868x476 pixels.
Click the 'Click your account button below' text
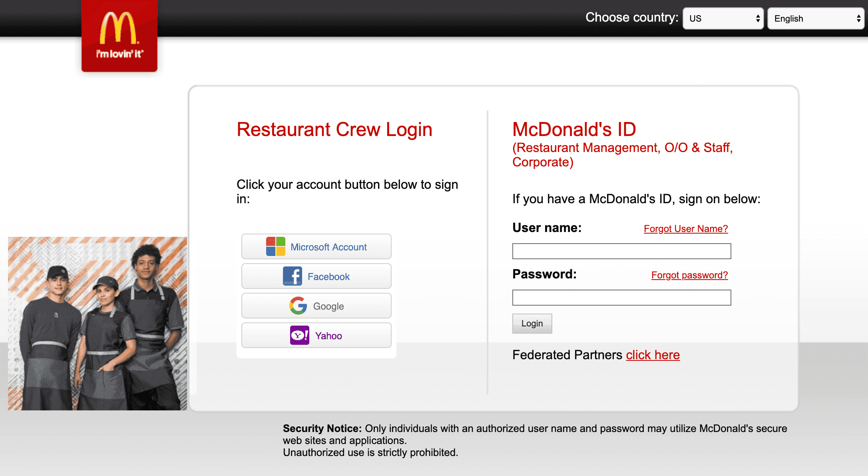[347, 192]
